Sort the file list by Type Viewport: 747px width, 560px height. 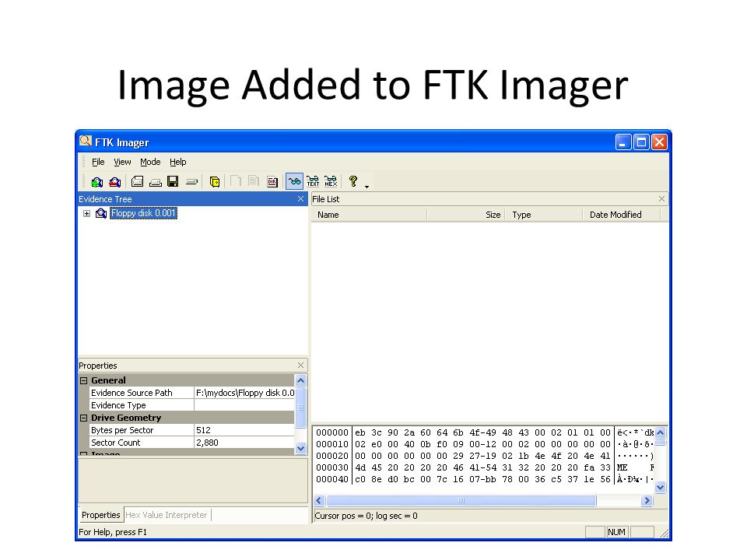tap(544, 215)
